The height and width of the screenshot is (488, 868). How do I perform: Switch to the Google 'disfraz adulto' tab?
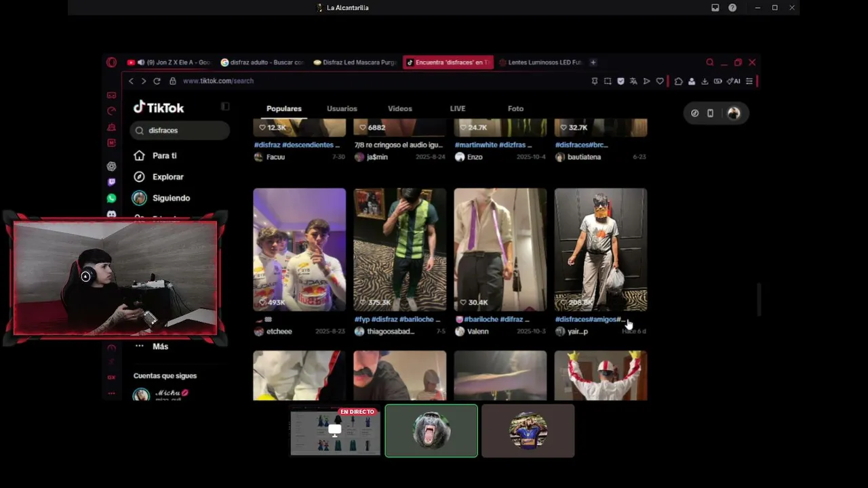click(262, 62)
